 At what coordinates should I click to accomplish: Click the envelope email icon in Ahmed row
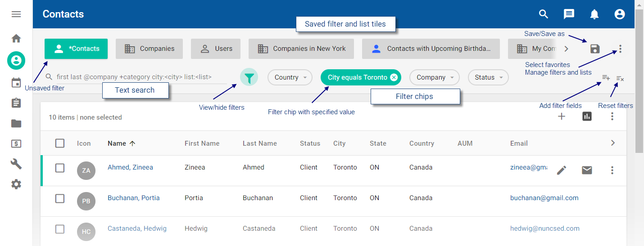click(x=587, y=170)
